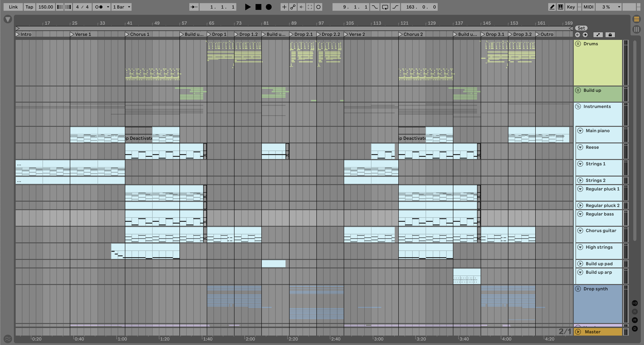
Task: Jump to Drop 1 locator
Action: pos(217,34)
